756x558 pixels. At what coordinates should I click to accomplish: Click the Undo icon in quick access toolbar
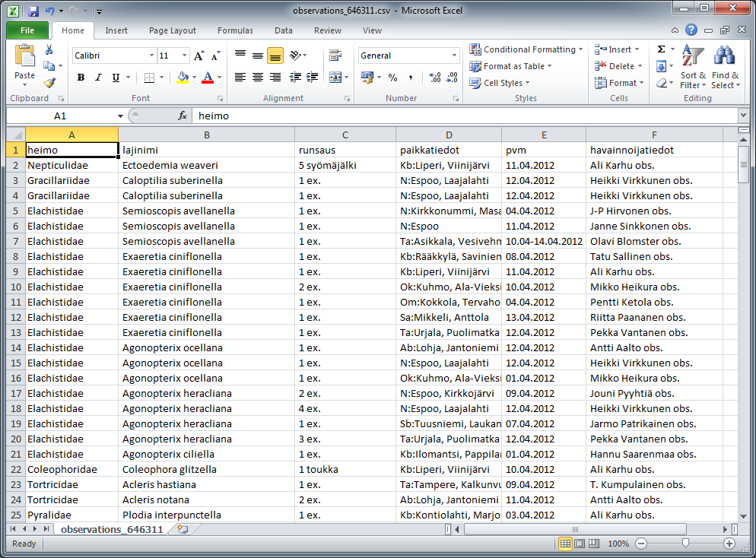(49, 11)
